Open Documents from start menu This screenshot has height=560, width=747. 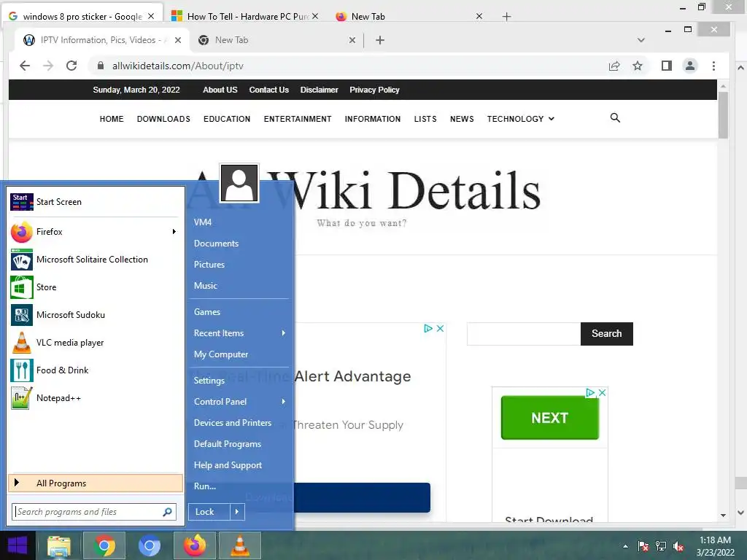pos(216,244)
